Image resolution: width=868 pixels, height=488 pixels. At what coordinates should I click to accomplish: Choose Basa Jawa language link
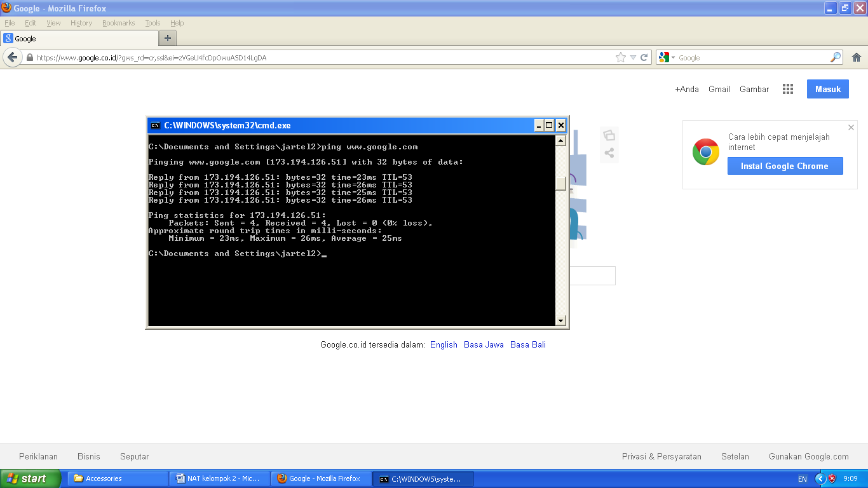484,344
